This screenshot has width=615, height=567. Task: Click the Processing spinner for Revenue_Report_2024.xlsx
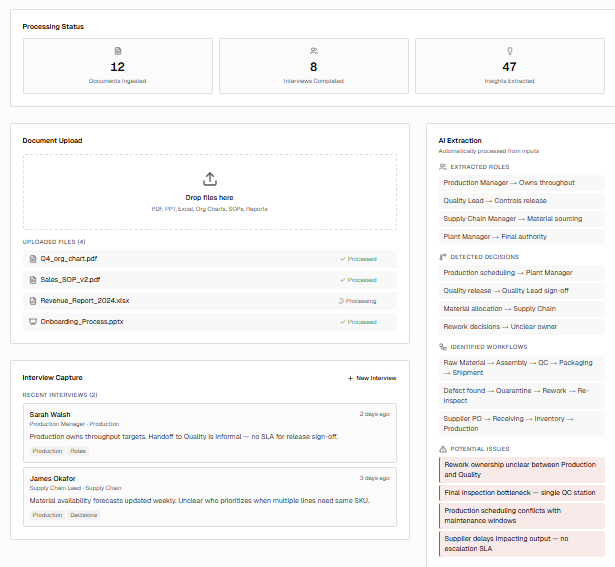click(341, 301)
